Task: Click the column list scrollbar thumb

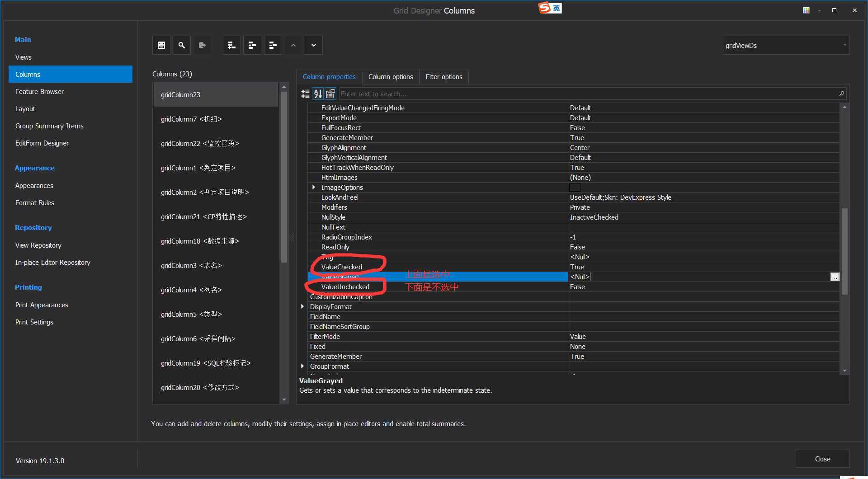Action: [x=284, y=177]
